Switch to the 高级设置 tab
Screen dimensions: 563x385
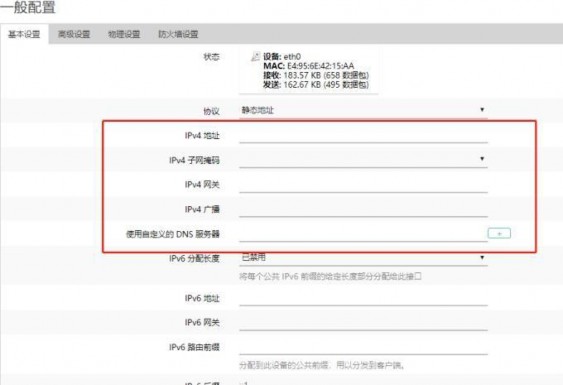(x=74, y=34)
